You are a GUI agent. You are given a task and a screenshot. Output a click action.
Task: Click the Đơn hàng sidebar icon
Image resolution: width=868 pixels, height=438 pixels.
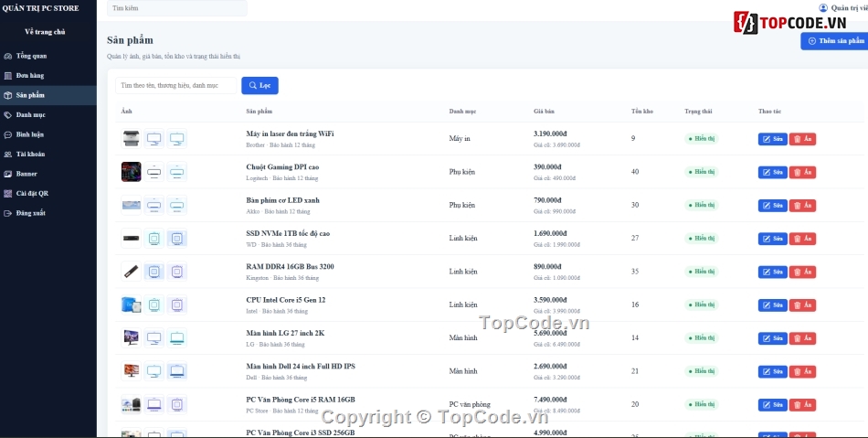[7, 76]
